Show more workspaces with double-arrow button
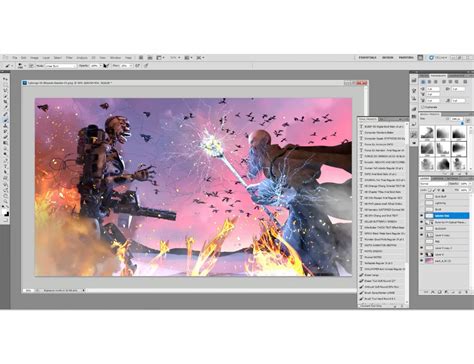This screenshot has width=474, height=364. [420, 58]
